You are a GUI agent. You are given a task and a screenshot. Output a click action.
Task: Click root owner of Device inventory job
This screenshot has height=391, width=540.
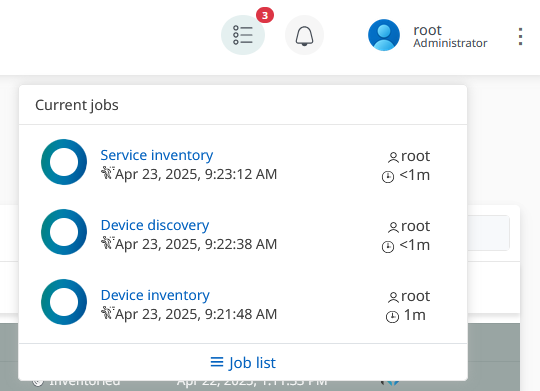click(x=416, y=296)
